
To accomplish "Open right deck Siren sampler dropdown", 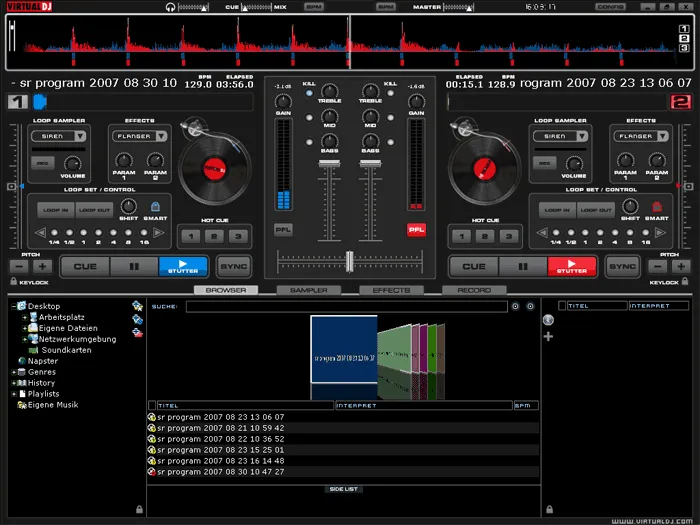I will [582, 136].
